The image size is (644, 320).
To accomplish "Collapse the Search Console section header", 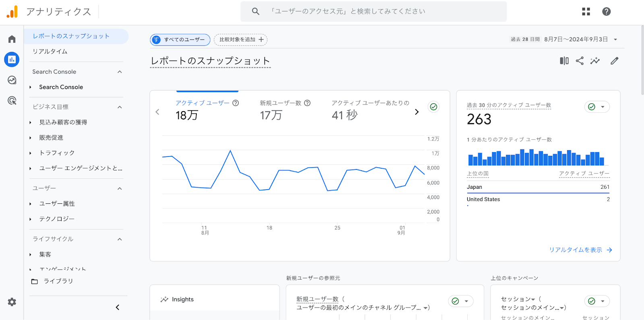I will tap(120, 72).
